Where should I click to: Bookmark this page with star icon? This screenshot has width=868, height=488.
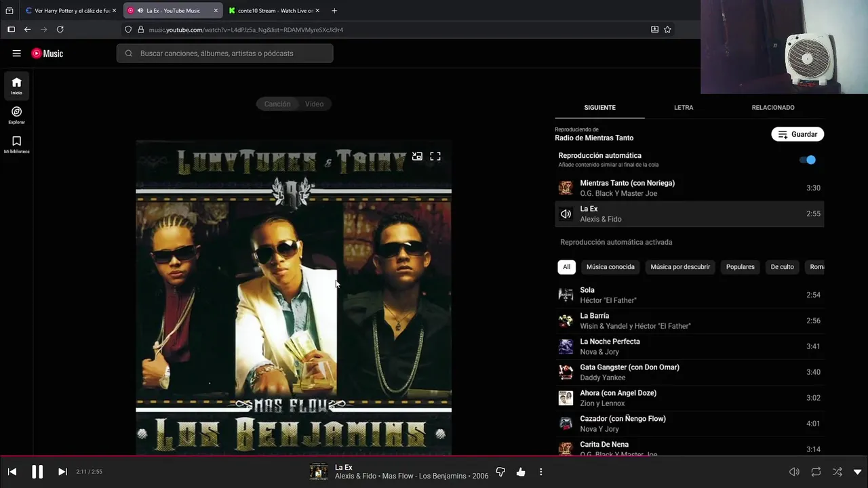667,30
